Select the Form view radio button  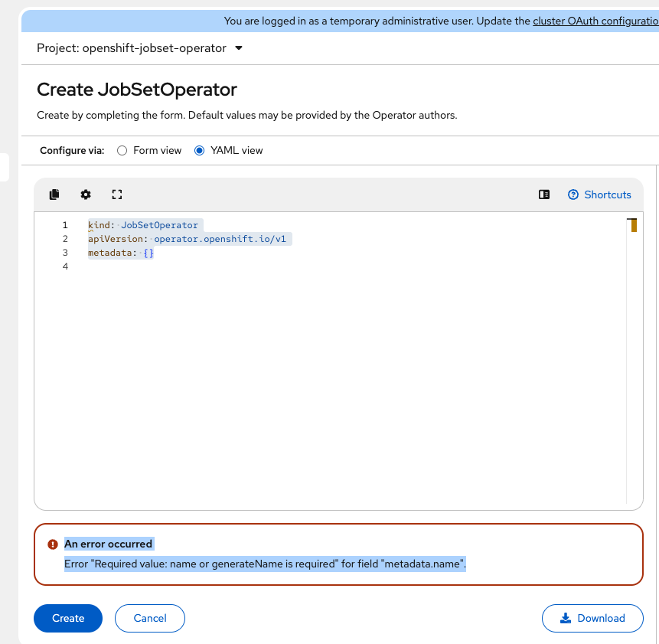[122, 151]
